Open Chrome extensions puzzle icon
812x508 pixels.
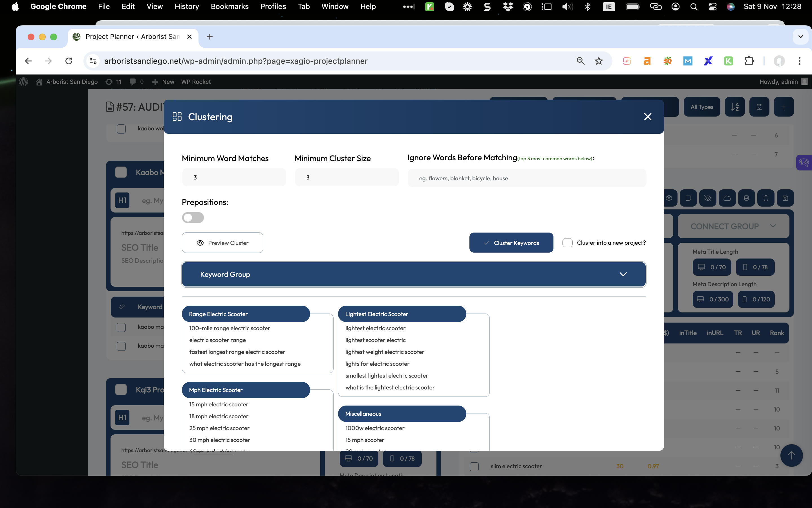pyautogui.click(x=749, y=61)
